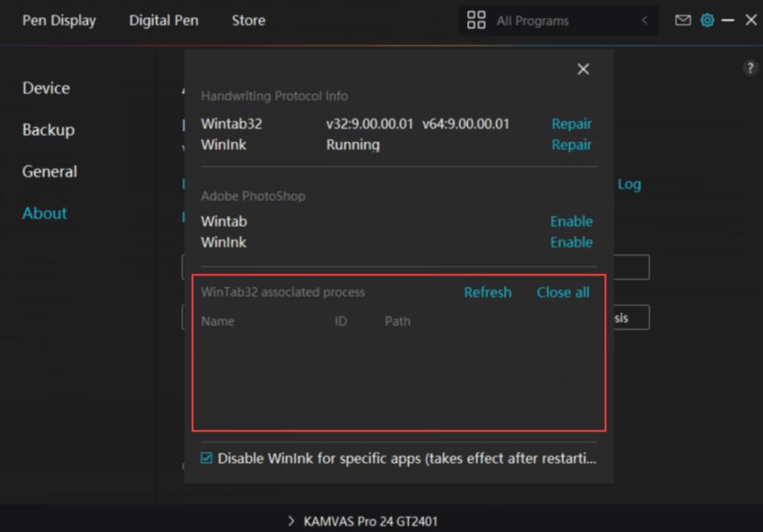The width and height of the screenshot is (763, 532).
Task: Click the All Programs grid icon
Action: 476,20
